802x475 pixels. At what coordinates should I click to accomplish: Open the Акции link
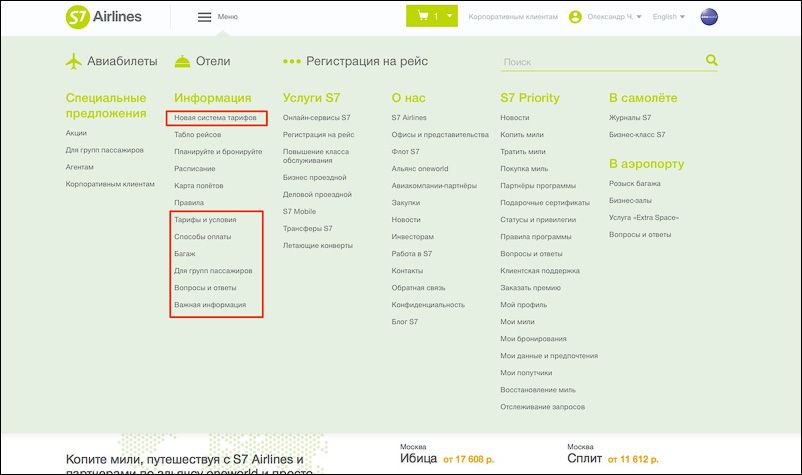pos(76,133)
